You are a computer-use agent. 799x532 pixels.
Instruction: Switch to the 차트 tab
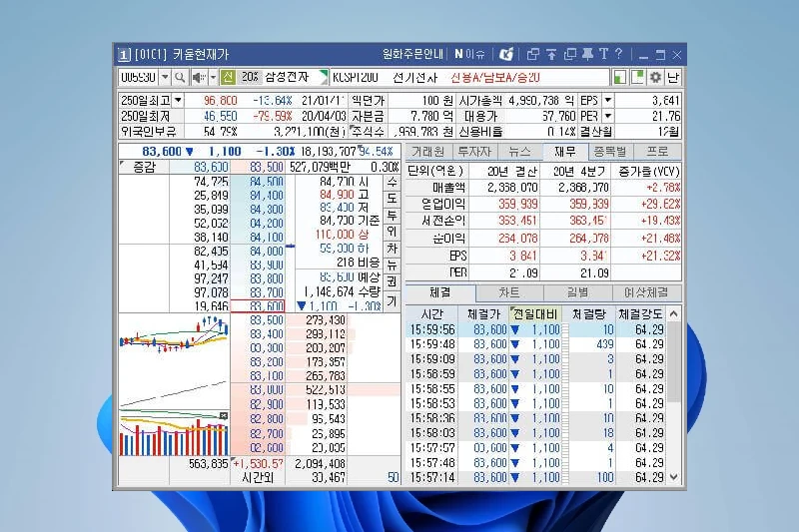tap(508, 293)
